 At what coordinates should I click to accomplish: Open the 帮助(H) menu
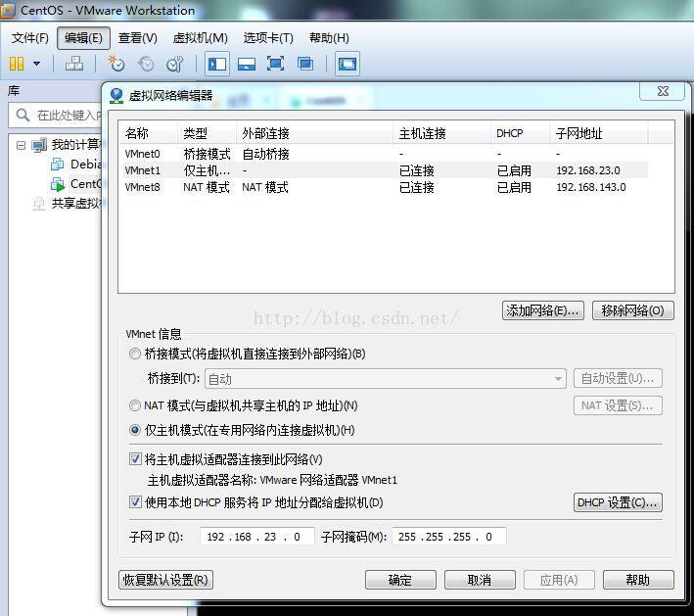[x=329, y=38]
